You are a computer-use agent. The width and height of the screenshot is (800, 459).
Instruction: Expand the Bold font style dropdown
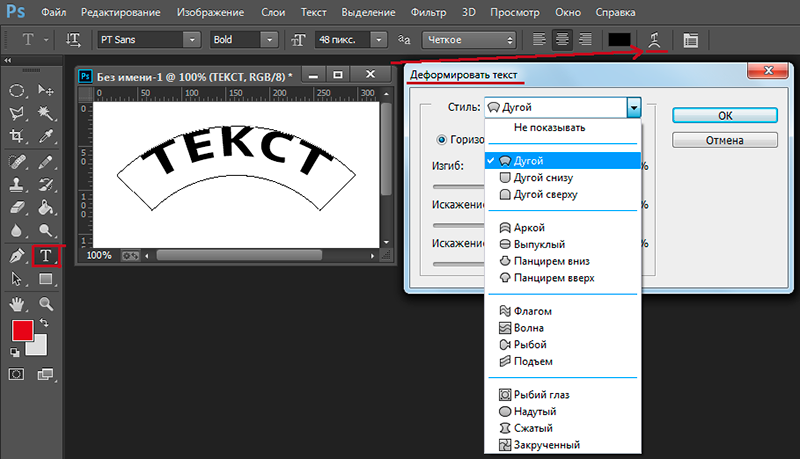tap(243, 40)
